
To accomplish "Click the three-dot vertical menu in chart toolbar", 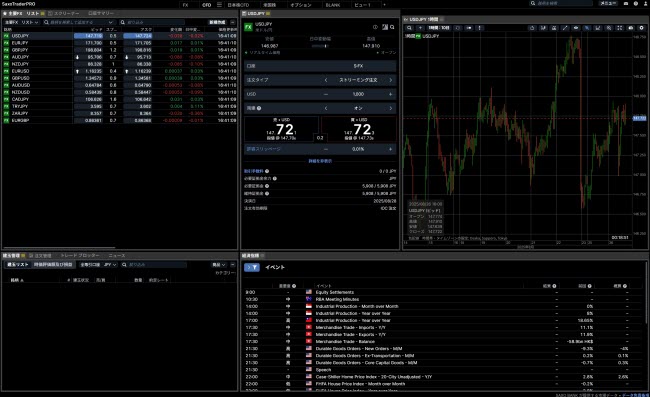I will click(480, 28).
